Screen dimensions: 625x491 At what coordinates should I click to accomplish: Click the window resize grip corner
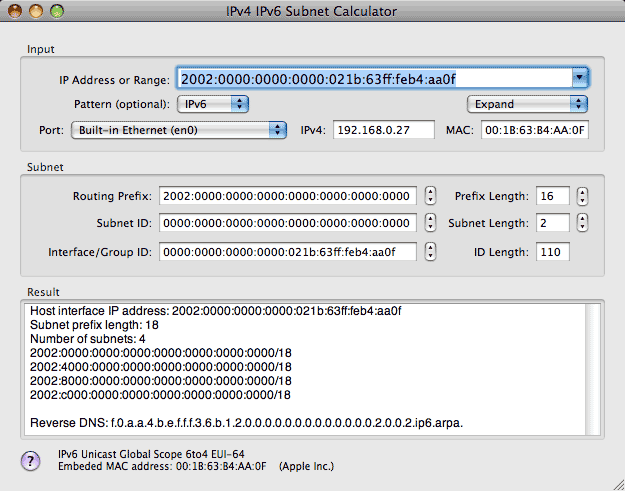[617, 484]
